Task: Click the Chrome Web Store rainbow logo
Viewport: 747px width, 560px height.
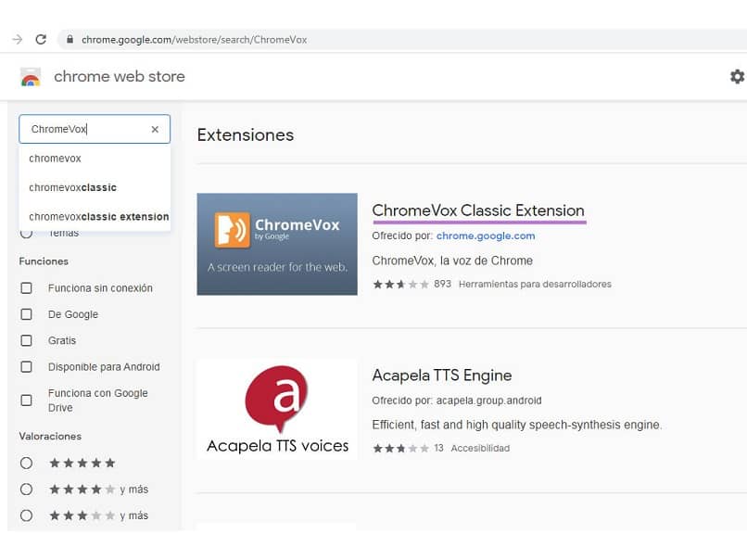Action: 31,77
